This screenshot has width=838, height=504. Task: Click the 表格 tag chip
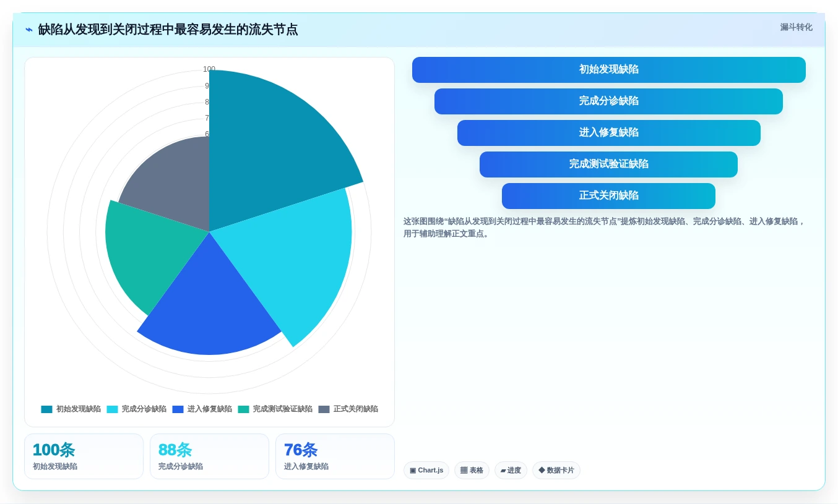[x=472, y=470]
